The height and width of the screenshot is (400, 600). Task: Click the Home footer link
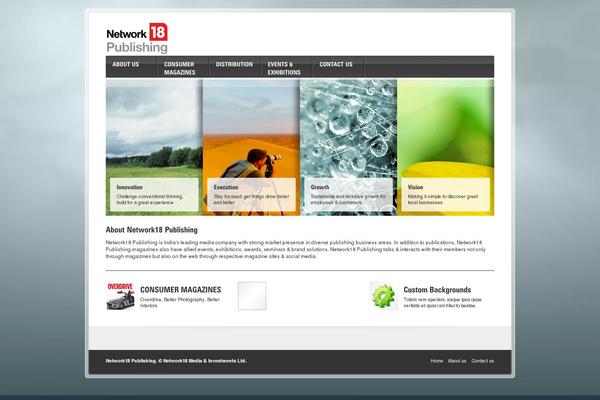coord(437,361)
